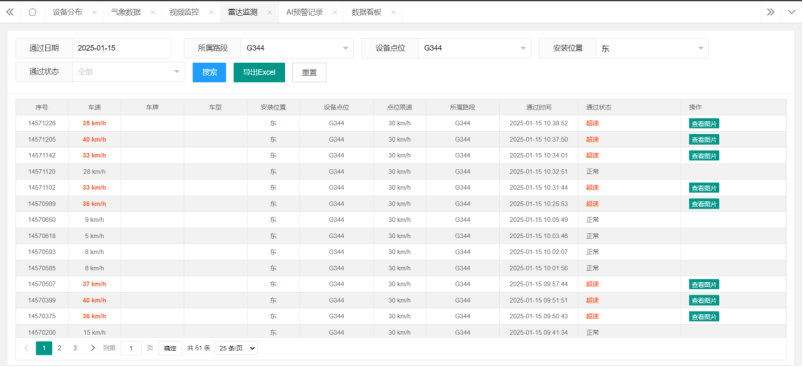View picture for record 14571226

[x=704, y=123]
